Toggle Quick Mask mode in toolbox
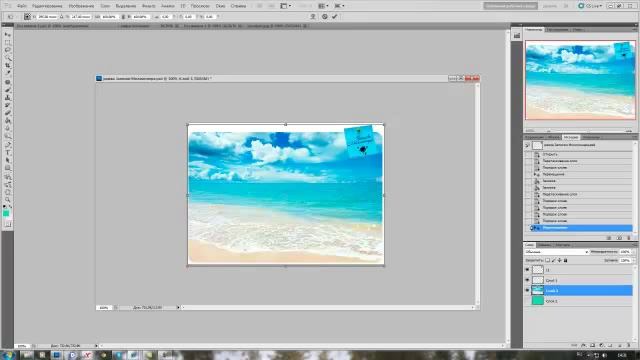Viewport: 640px width, 360px height. tap(8, 224)
